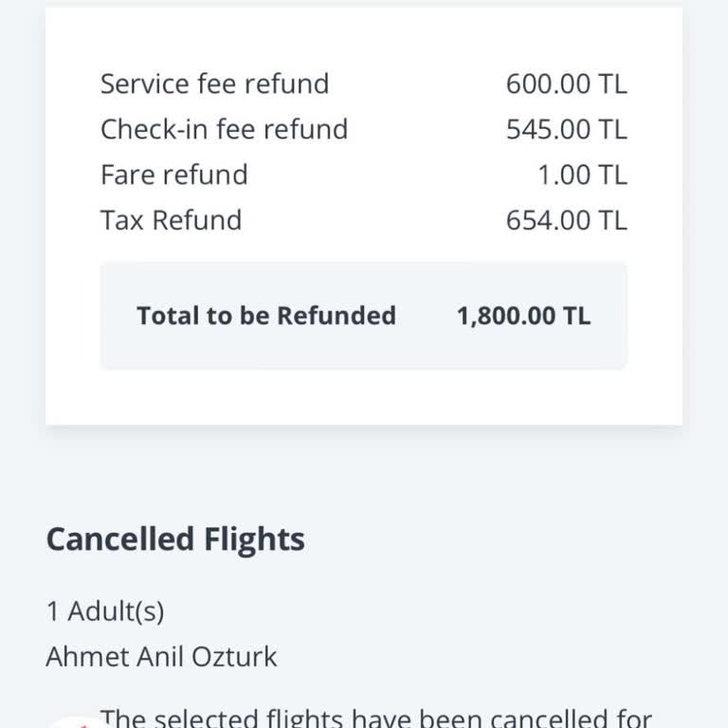Click the Fare refund label

(x=173, y=174)
